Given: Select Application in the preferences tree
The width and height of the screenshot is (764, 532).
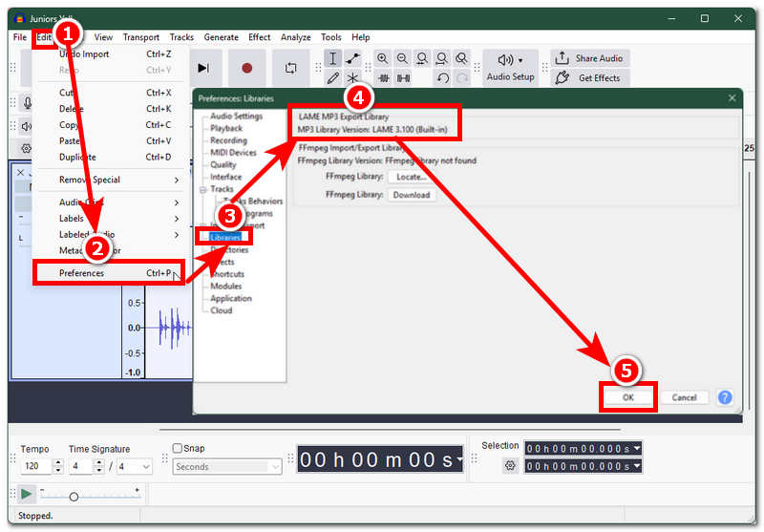Looking at the screenshot, I should click(x=231, y=298).
